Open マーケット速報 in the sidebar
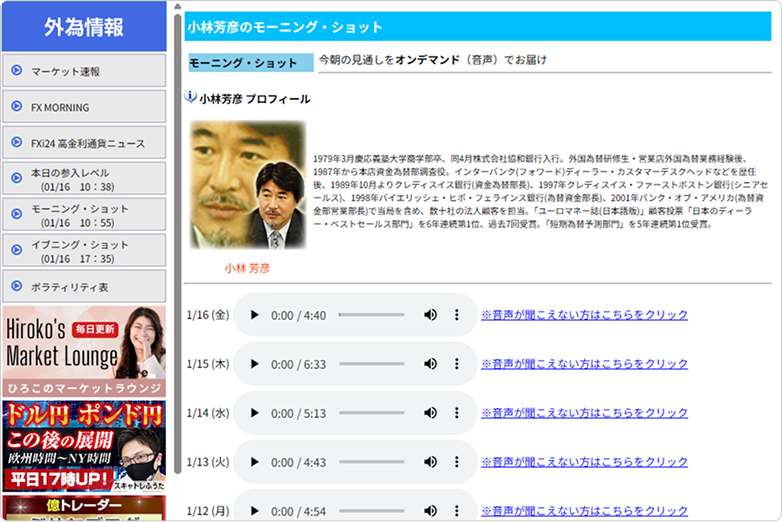 84,71
